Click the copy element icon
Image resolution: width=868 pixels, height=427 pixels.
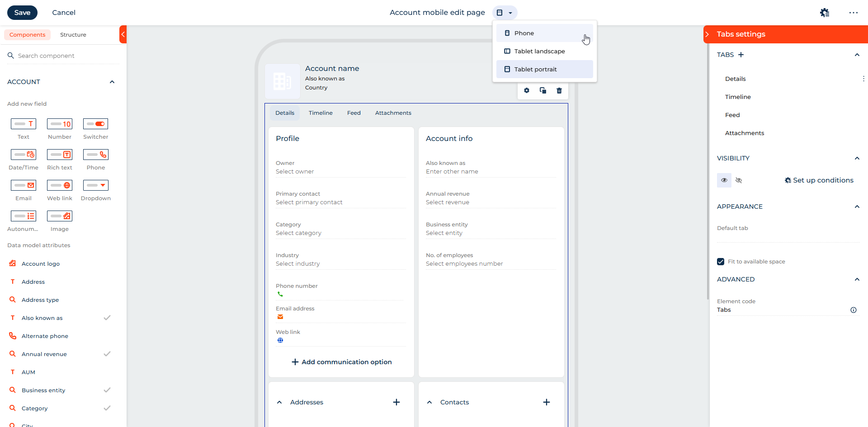coord(543,91)
